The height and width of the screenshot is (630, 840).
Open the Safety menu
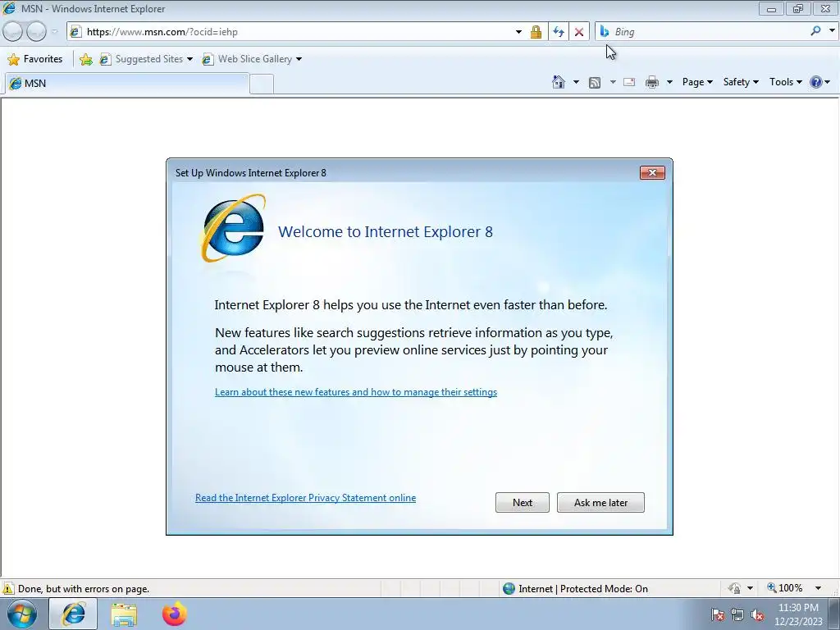tap(741, 82)
